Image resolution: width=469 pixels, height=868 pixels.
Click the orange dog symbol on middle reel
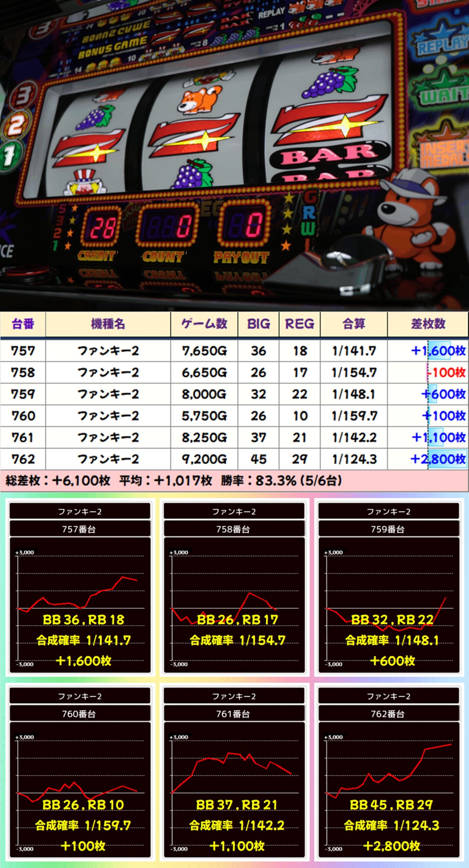[x=200, y=99]
